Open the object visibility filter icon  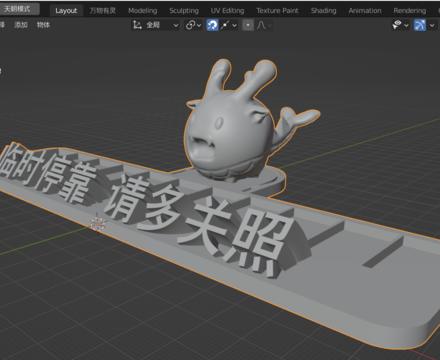[x=400, y=25]
